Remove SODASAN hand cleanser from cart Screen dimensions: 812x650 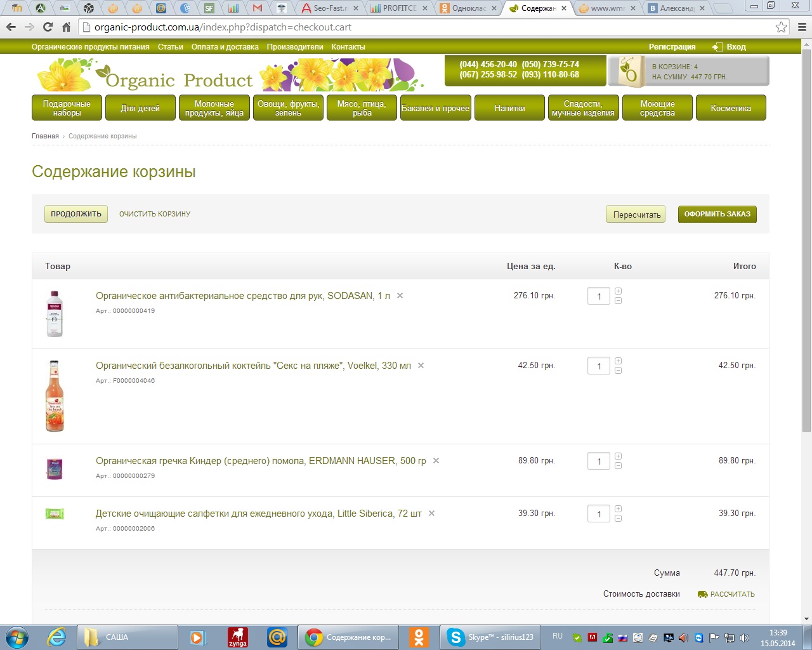[x=400, y=296]
